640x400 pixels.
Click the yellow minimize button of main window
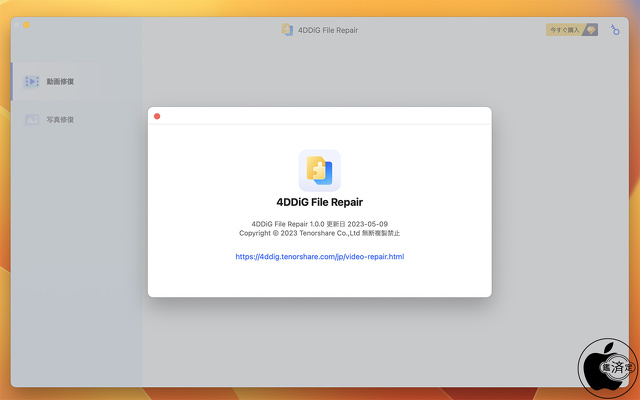point(27,25)
